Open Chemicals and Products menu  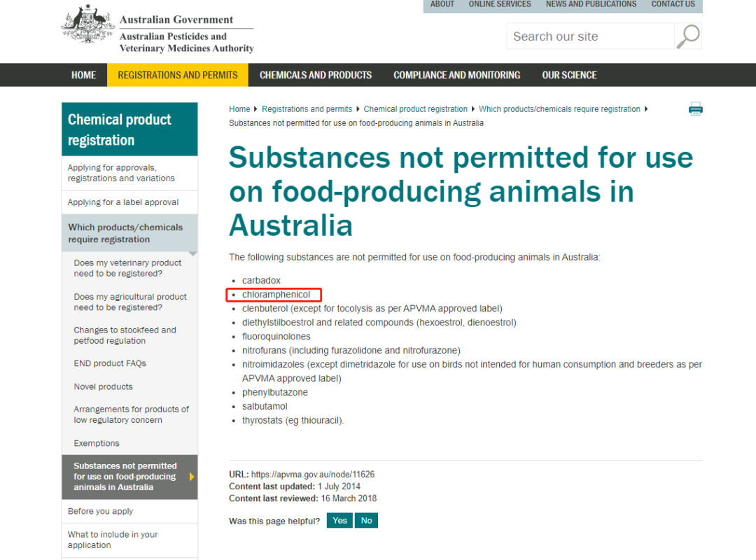pyautogui.click(x=316, y=75)
